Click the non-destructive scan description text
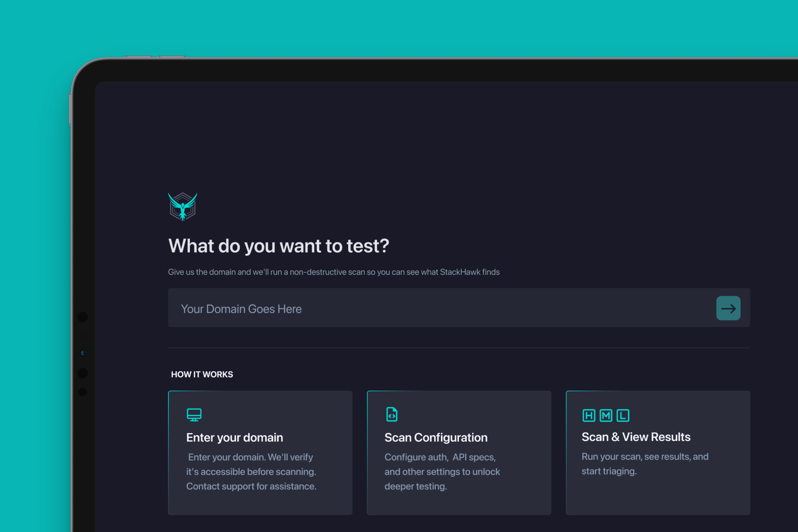 (334, 272)
